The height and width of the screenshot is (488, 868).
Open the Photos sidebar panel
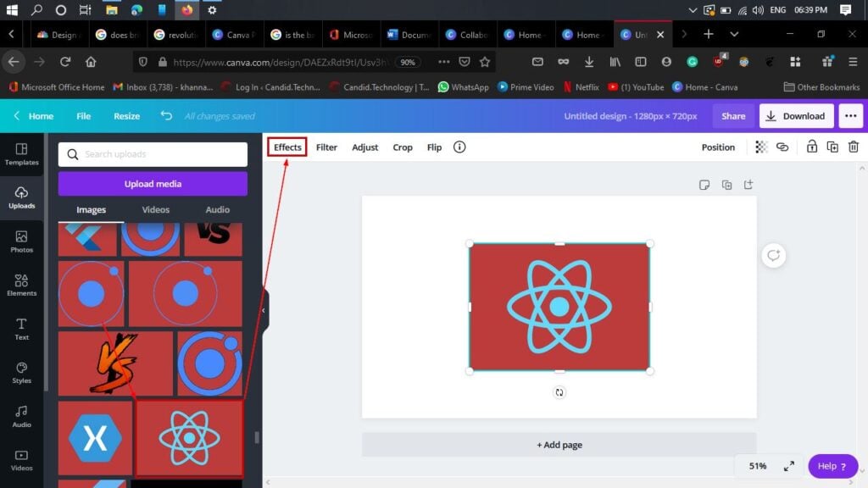(x=21, y=241)
